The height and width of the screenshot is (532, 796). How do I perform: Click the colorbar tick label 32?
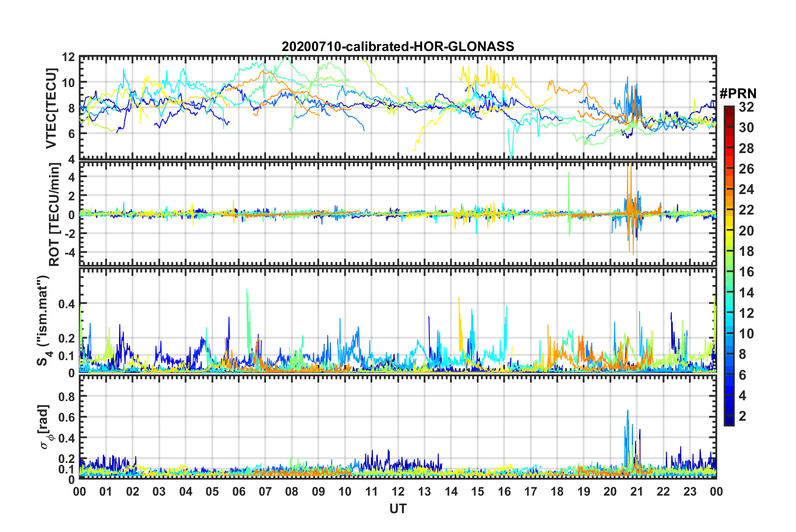[x=746, y=107]
